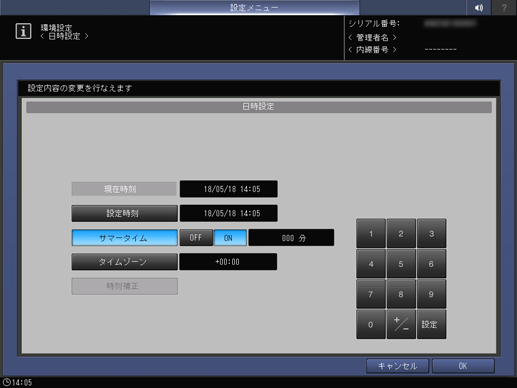Click the 管理者名 label
517x388 pixels.
click(x=372, y=37)
